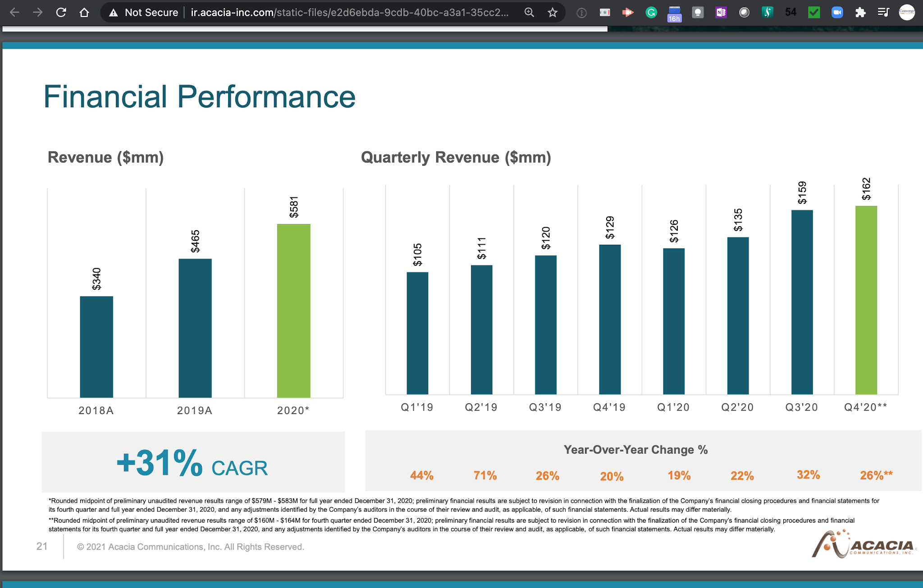Open the browser extensions puzzle menu

coord(861,12)
